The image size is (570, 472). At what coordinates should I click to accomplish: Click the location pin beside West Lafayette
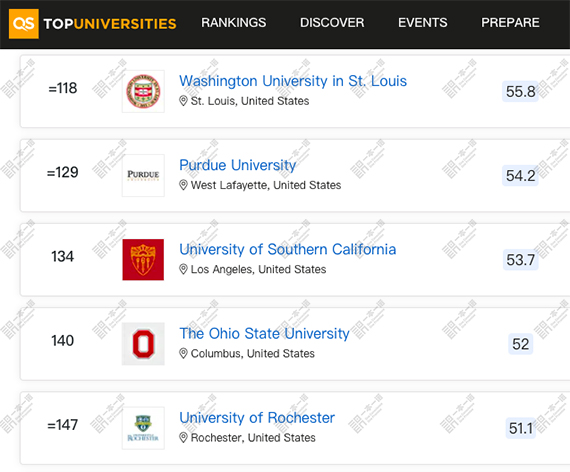pos(183,185)
